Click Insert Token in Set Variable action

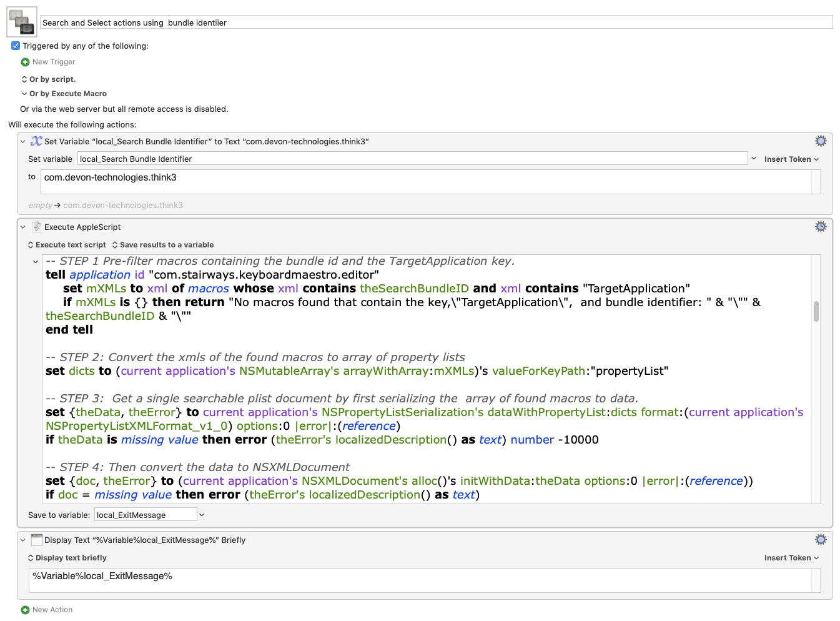click(x=791, y=159)
